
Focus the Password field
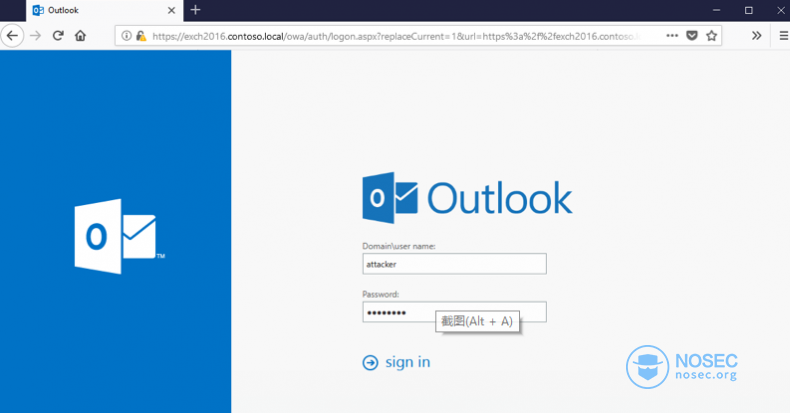click(454, 312)
